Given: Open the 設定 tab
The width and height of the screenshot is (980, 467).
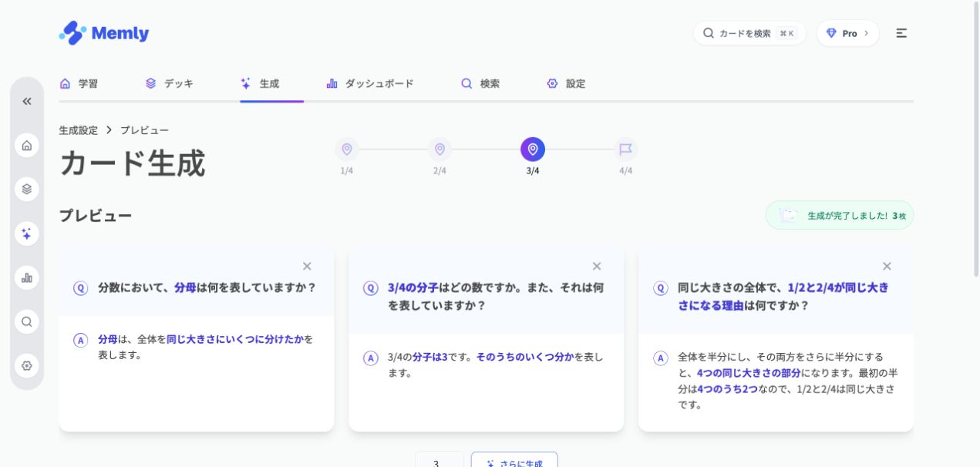Looking at the screenshot, I should tap(566, 83).
